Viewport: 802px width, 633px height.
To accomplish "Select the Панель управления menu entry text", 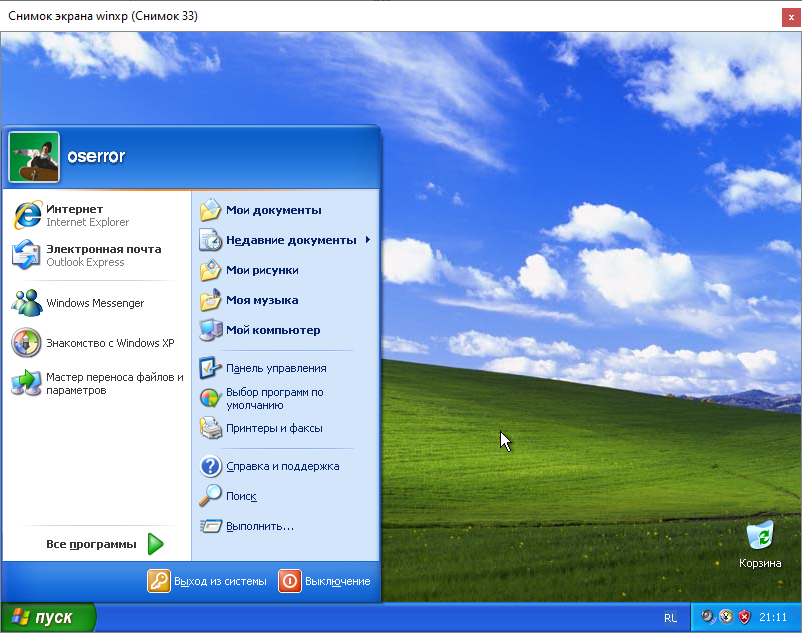I will coord(276,368).
